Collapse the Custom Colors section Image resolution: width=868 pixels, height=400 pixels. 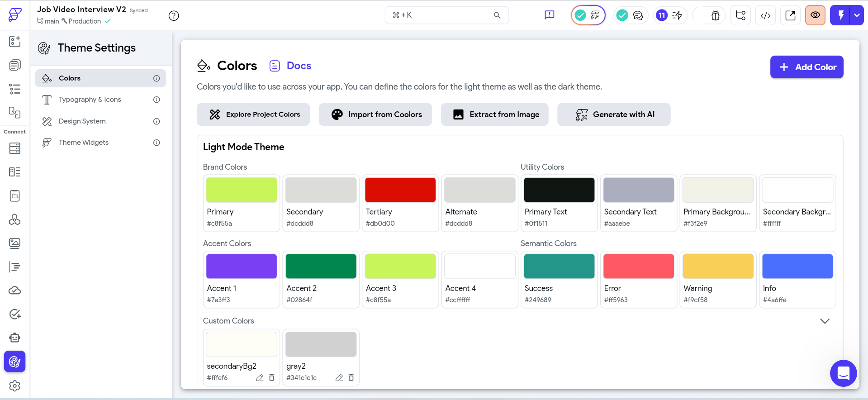[x=825, y=321]
